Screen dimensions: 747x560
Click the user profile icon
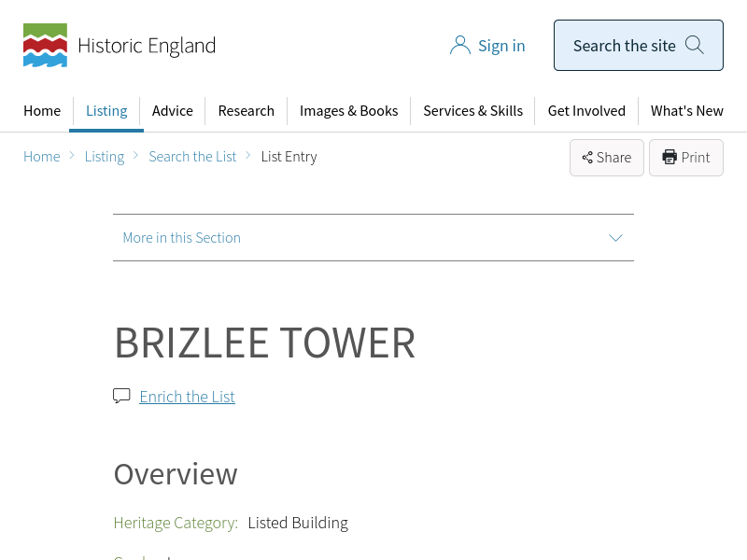pyautogui.click(x=459, y=46)
